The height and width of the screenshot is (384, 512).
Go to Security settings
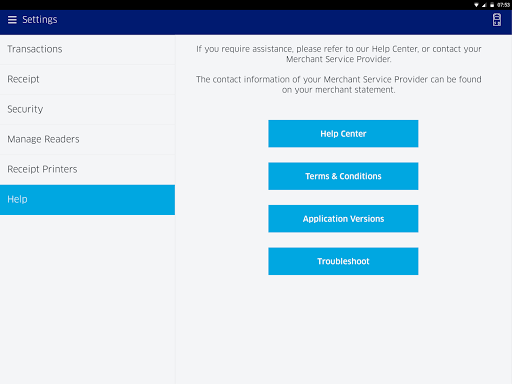tap(87, 109)
